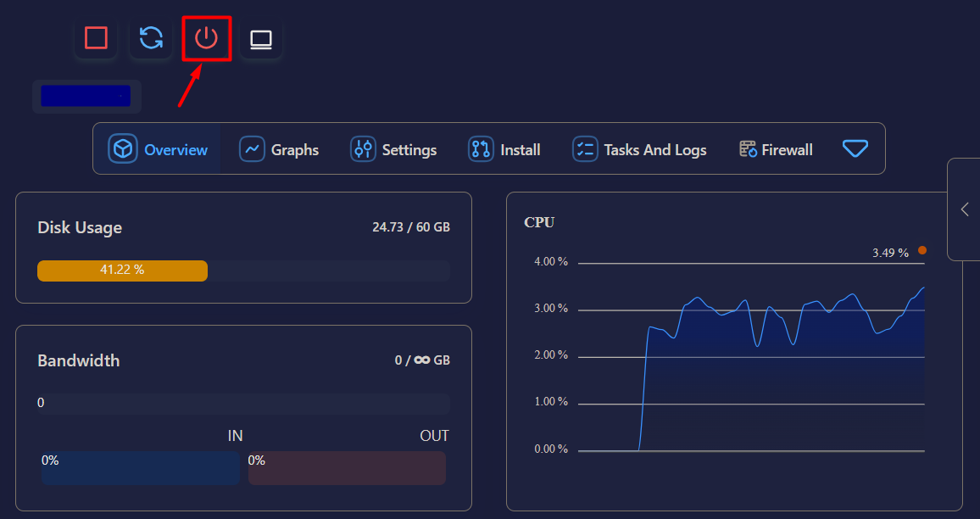
Task: Click the blue Restart arrows icon
Action: click(x=151, y=38)
